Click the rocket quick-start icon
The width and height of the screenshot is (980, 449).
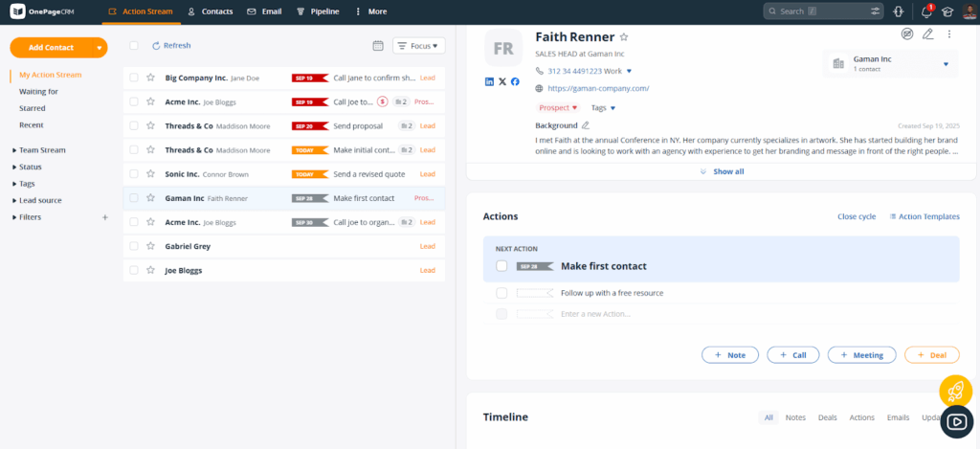click(955, 390)
